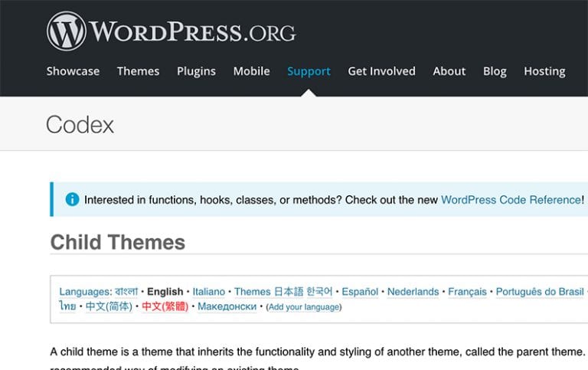The width and height of the screenshot is (588, 370).
Task: Click the blue info icon in the notice
Action: [x=73, y=199]
